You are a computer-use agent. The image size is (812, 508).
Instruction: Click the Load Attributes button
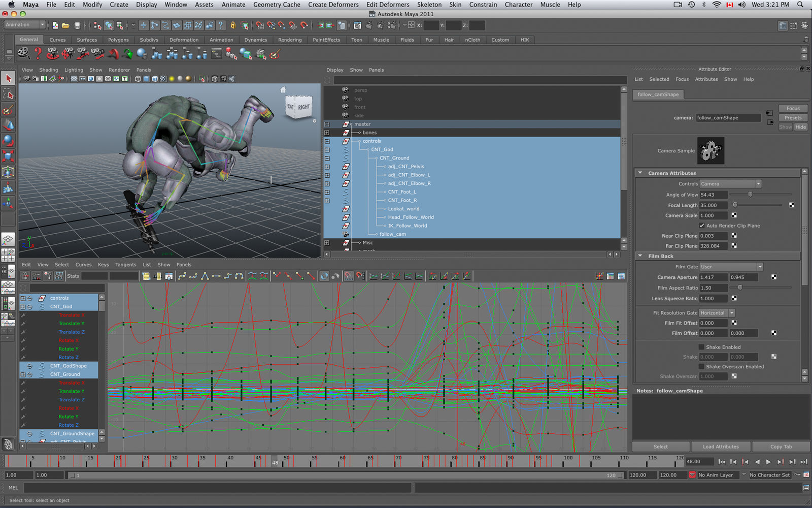click(x=721, y=447)
